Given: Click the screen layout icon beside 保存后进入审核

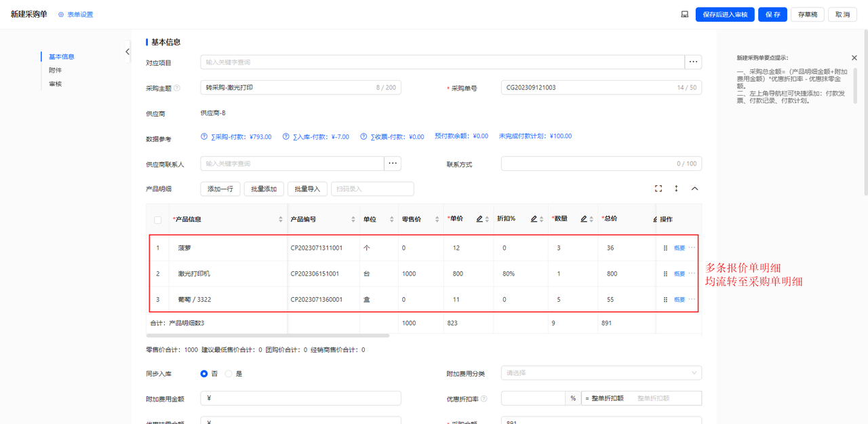Looking at the screenshot, I should pos(685,14).
